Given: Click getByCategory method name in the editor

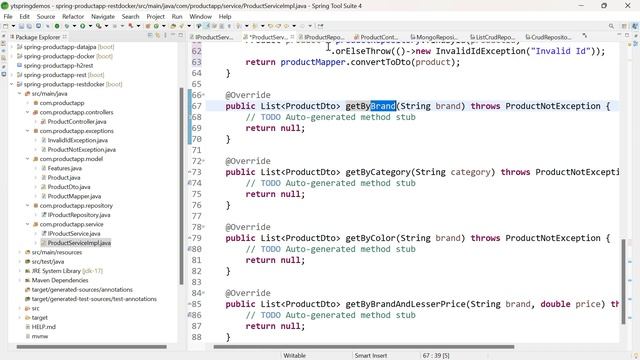Looking at the screenshot, I should point(378,172).
